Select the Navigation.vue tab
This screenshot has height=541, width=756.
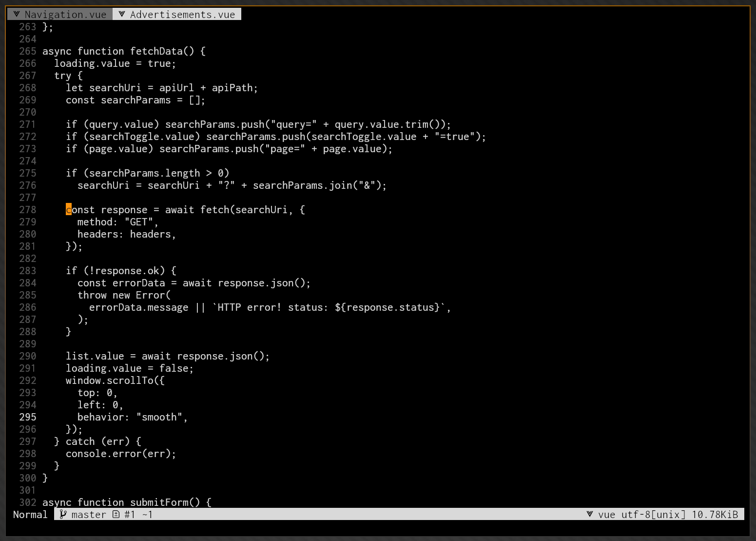coord(66,14)
